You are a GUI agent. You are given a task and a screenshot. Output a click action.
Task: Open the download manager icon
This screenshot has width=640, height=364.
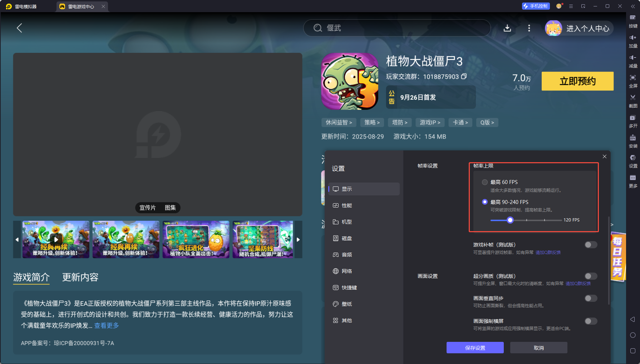click(x=507, y=28)
